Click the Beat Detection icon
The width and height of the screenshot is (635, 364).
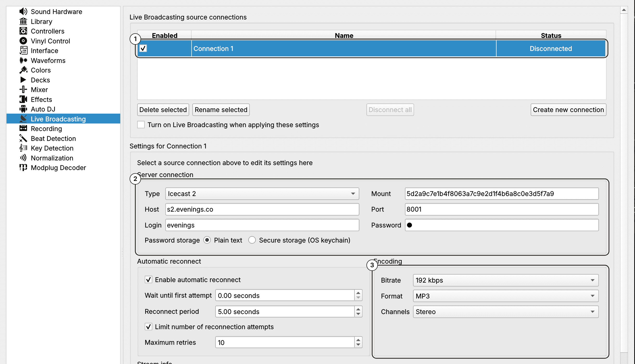point(23,138)
